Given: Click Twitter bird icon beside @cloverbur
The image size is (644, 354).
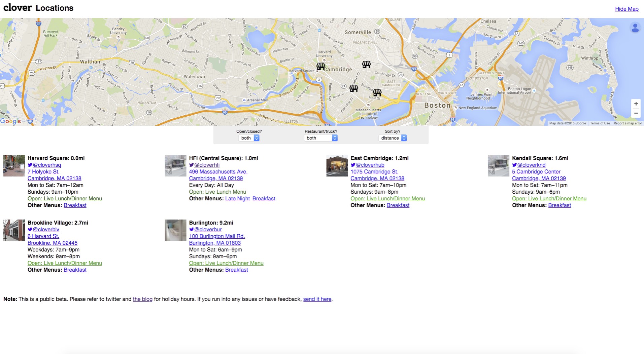Looking at the screenshot, I should click(192, 229).
